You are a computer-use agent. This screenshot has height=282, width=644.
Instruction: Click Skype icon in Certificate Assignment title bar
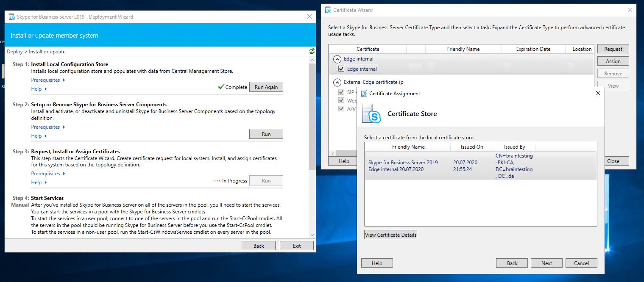[364, 94]
